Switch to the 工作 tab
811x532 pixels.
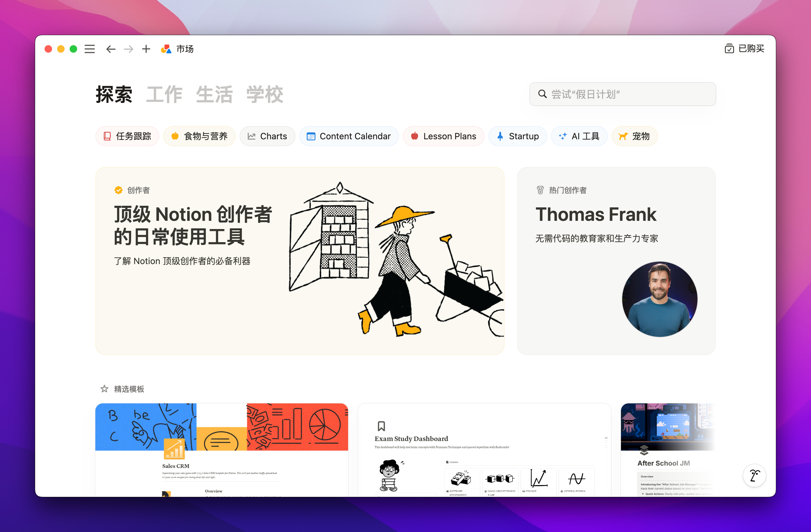(x=164, y=94)
